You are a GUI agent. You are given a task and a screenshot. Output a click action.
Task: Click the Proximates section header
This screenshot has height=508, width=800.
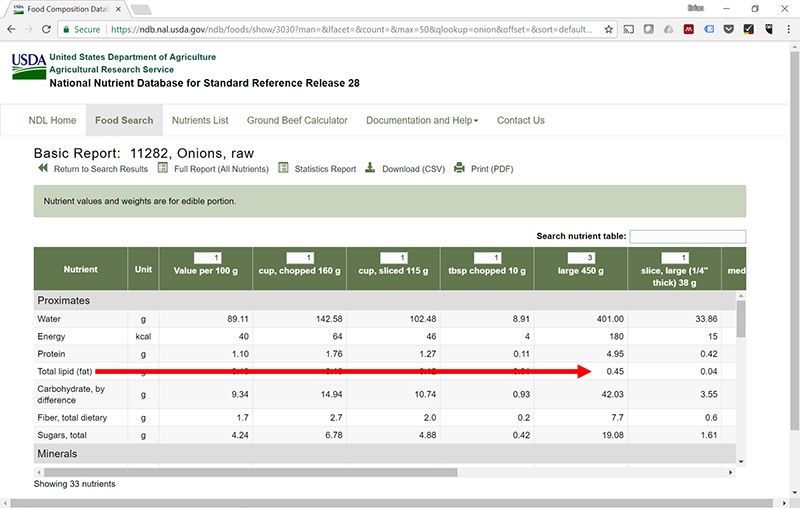click(385, 300)
